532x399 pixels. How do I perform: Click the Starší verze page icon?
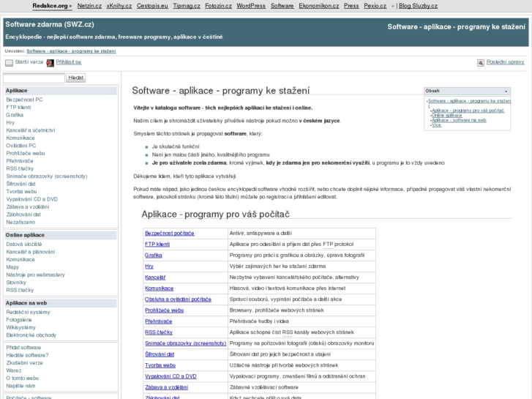10,63
